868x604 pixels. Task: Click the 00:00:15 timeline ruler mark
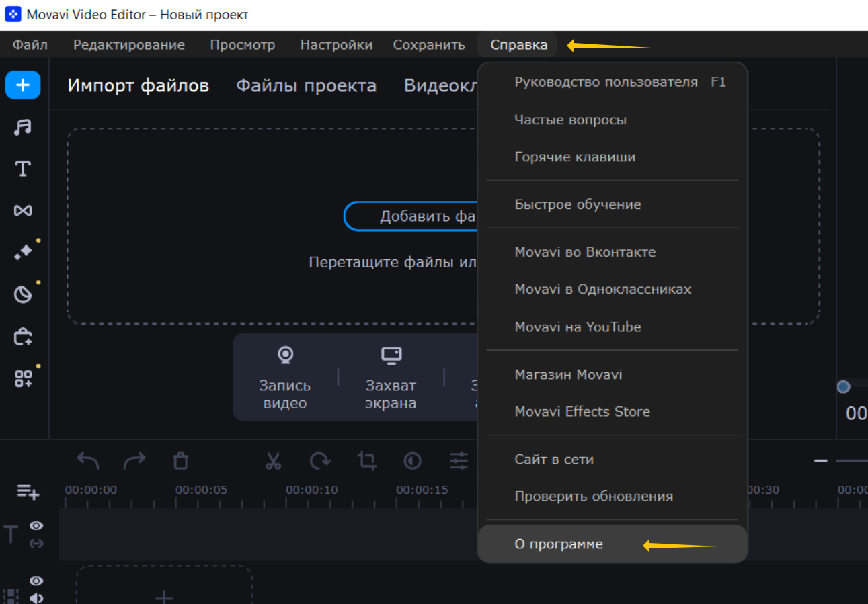[x=422, y=490]
